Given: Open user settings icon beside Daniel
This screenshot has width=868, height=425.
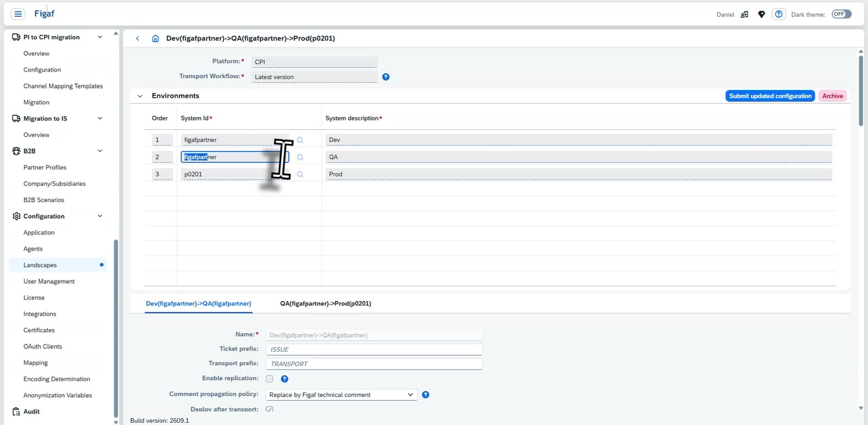Looking at the screenshot, I should [x=744, y=15].
